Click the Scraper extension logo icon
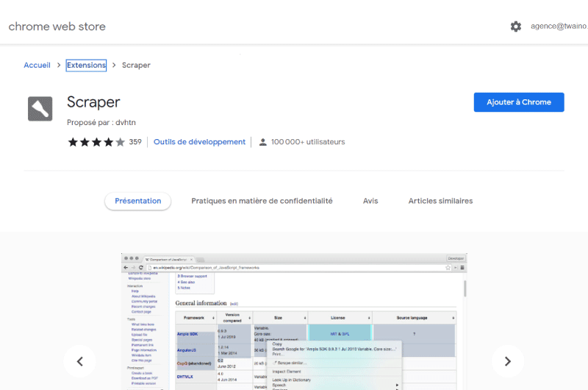588x390 pixels. pos(40,109)
